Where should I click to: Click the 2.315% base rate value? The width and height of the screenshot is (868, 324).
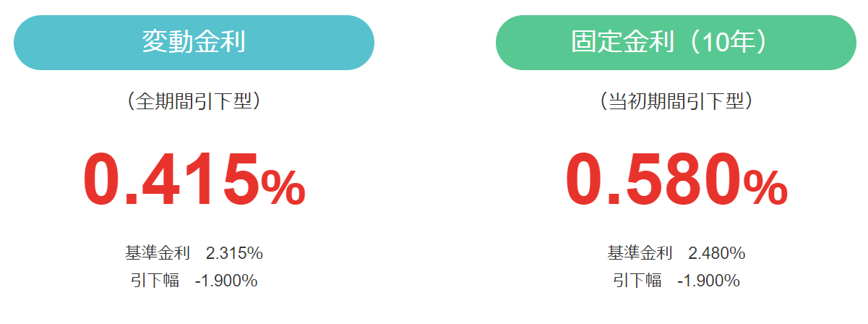pyautogui.click(x=234, y=253)
